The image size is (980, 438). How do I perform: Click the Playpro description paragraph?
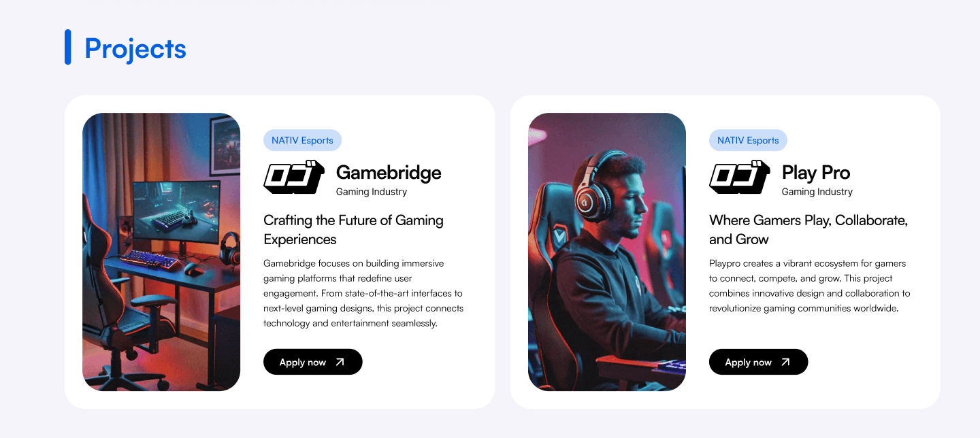click(810, 286)
